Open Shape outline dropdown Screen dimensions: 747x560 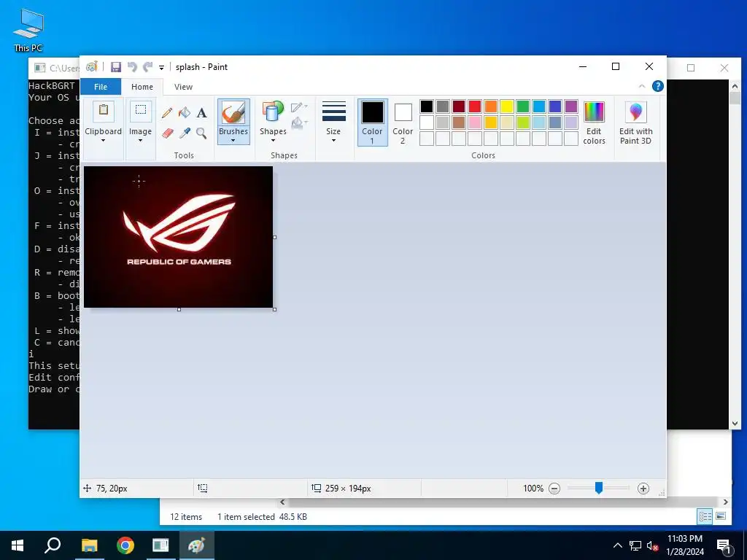[x=299, y=107]
